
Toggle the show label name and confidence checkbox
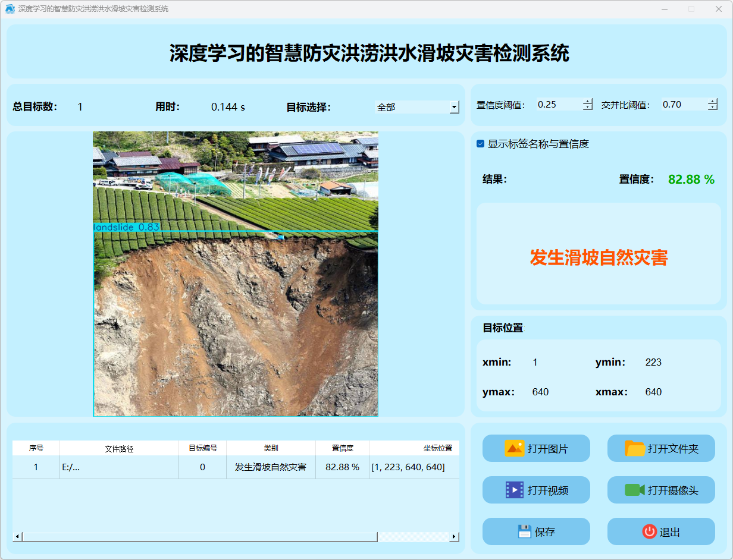pos(481,144)
